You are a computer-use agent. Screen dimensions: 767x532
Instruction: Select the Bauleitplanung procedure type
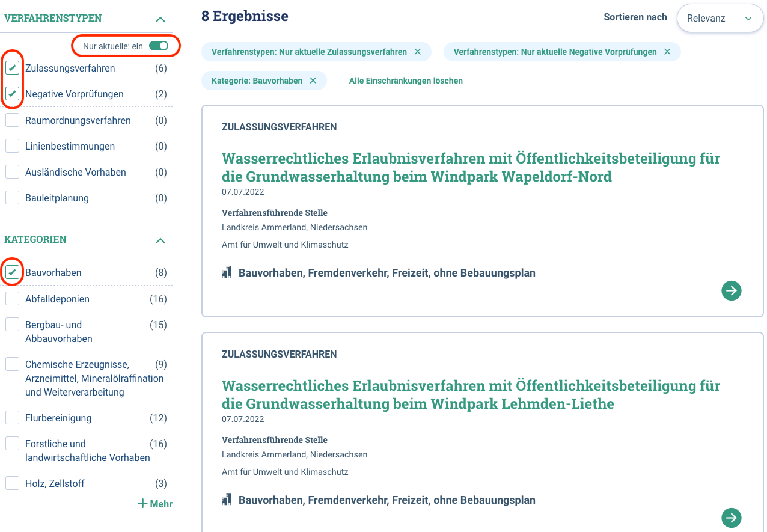11,197
